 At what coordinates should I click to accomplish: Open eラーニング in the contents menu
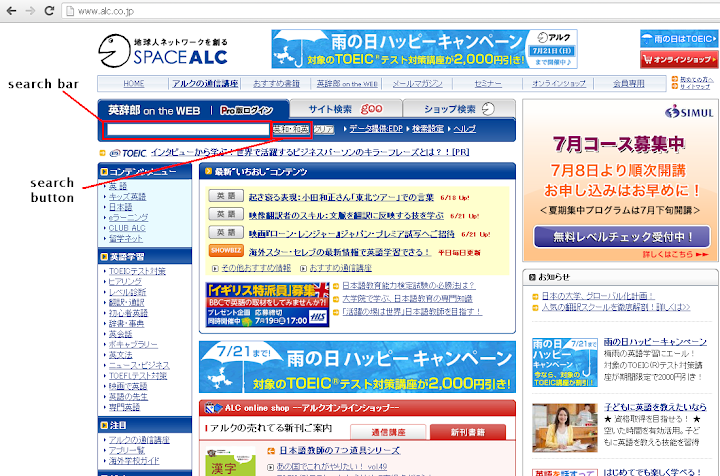[x=128, y=218]
